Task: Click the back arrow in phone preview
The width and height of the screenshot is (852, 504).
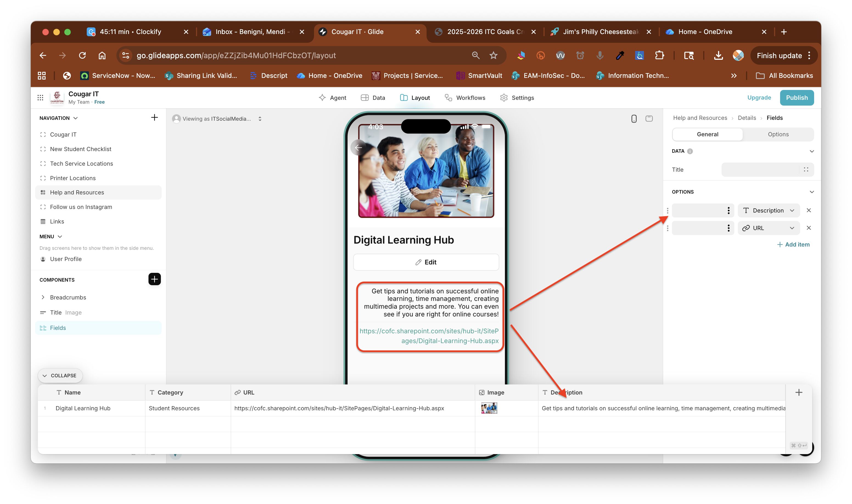Action: click(358, 148)
